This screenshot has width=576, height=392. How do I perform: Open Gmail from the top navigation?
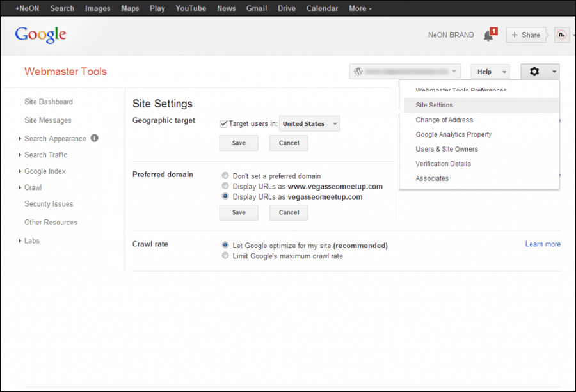point(256,8)
